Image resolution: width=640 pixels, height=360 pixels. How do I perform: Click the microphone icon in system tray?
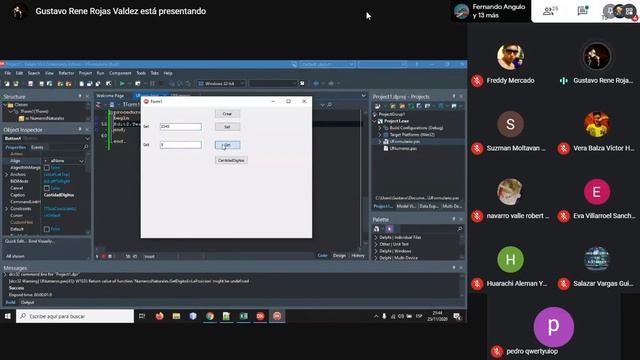(384, 316)
